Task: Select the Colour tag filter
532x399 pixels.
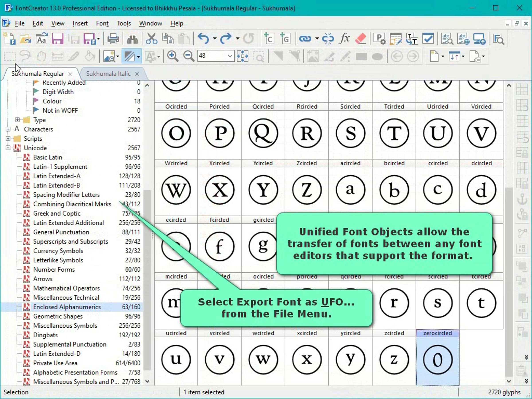Action: click(x=52, y=101)
